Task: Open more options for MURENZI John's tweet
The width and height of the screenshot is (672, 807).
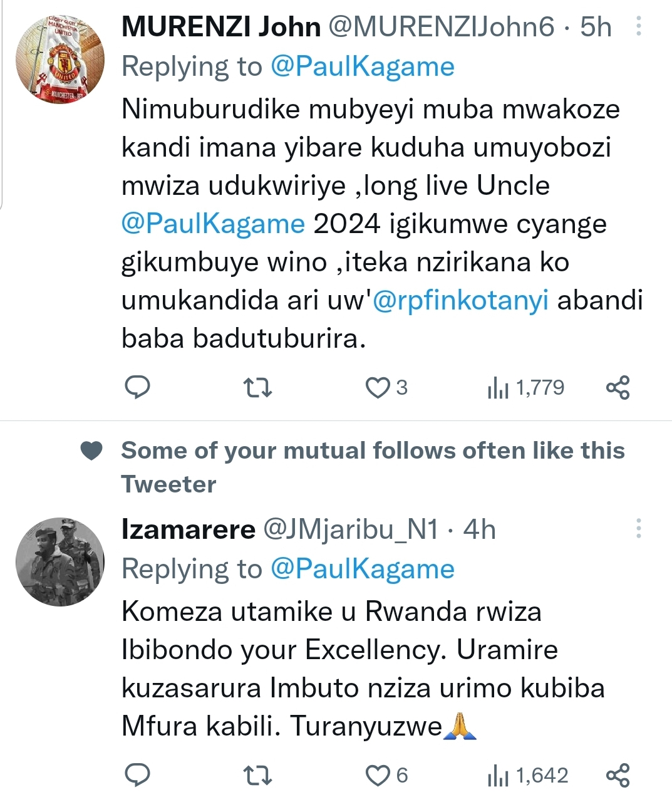Action: (x=638, y=26)
